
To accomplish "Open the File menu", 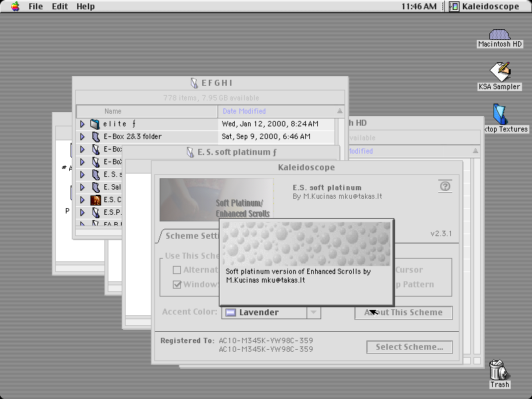I will [36, 7].
